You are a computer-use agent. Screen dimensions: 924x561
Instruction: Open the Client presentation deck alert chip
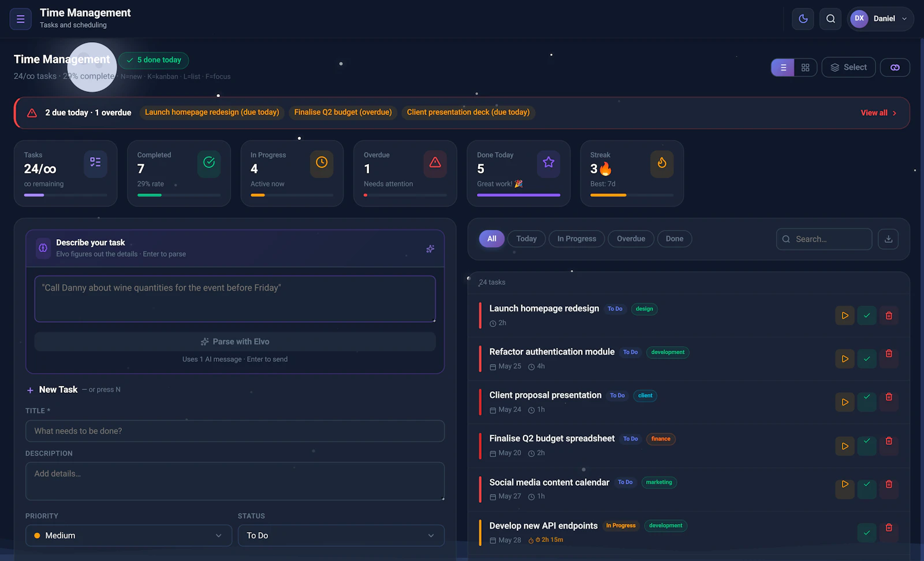click(x=468, y=112)
